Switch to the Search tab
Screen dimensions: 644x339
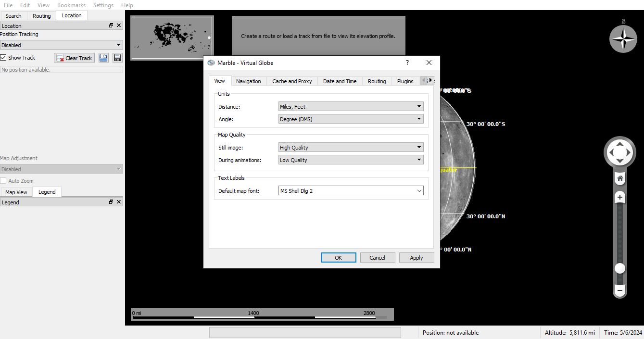(13, 16)
